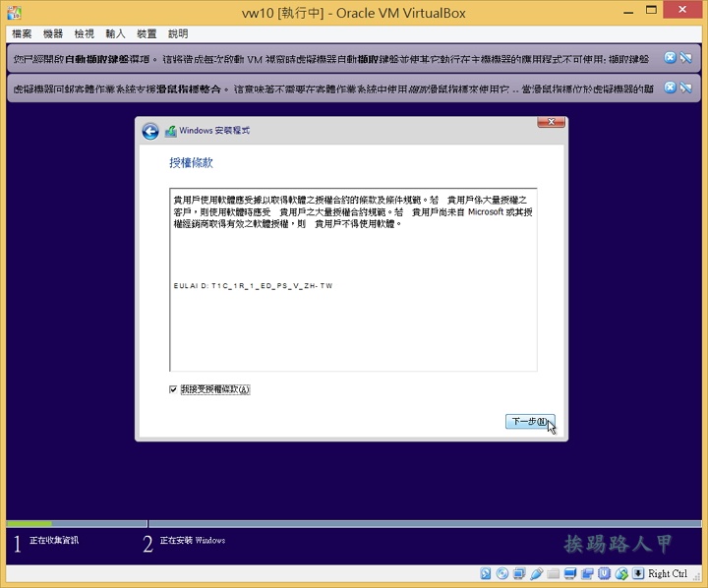Viewport: 708px width, 588px height.
Task: Open the 裝置 menu
Action: click(x=147, y=33)
